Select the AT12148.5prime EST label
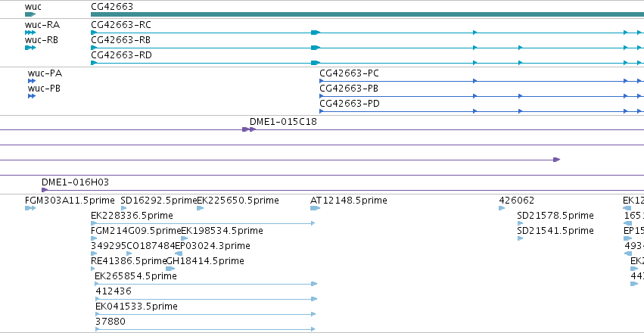Screen dimensions: 644x333 (349, 201)
